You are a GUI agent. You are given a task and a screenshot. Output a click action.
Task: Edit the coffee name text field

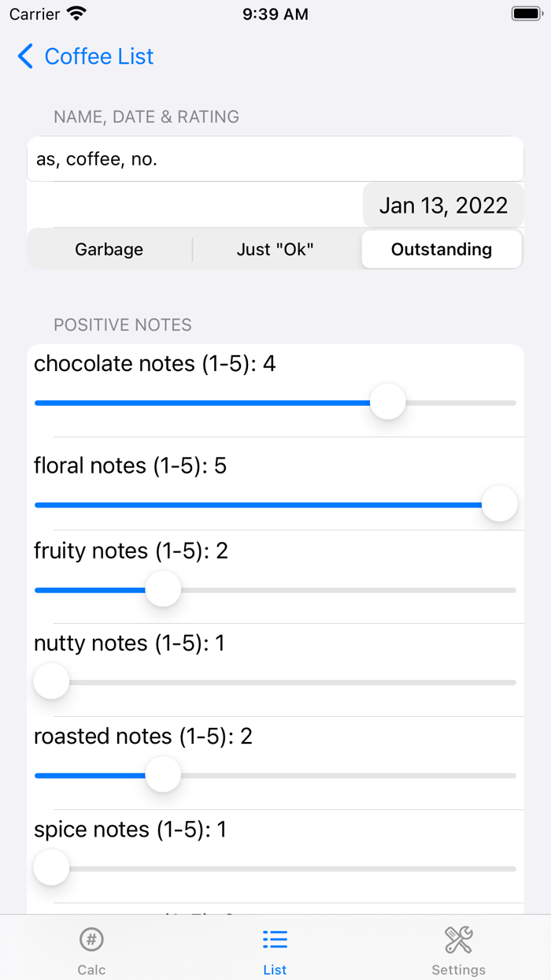pyautogui.click(x=275, y=159)
